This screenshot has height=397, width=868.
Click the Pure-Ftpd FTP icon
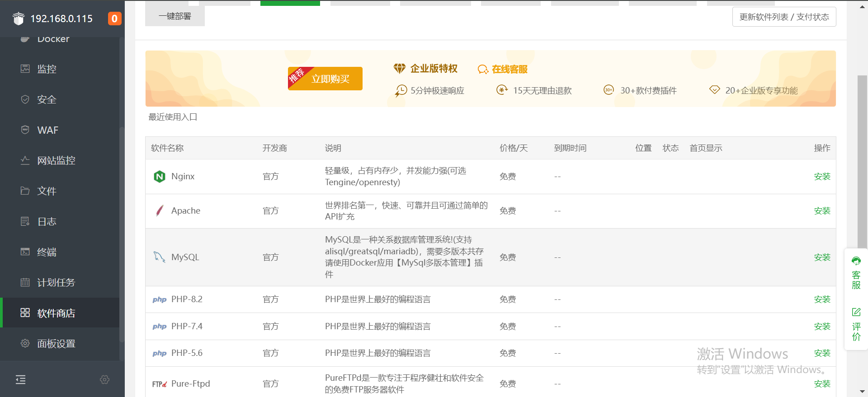coord(160,384)
